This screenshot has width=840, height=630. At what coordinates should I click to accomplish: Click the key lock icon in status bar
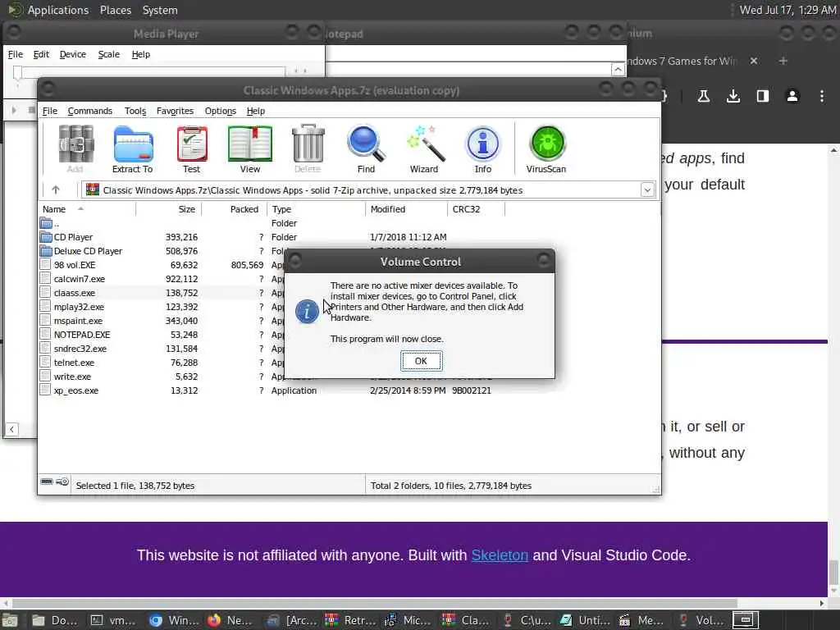(62, 482)
